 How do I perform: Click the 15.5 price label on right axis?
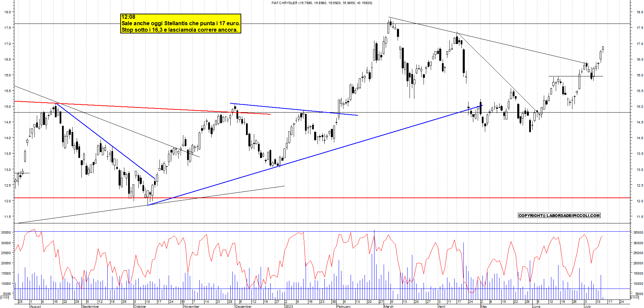(x=640, y=91)
